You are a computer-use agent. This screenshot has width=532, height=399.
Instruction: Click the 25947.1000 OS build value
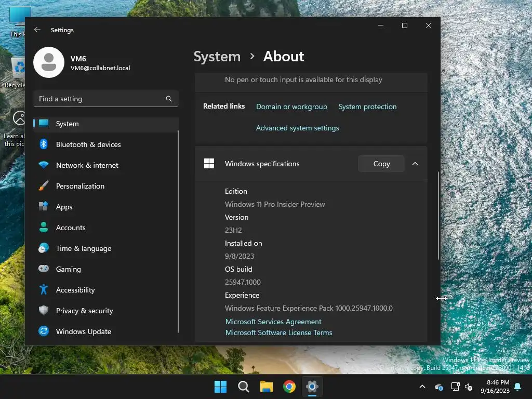pyautogui.click(x=243, y=282)
